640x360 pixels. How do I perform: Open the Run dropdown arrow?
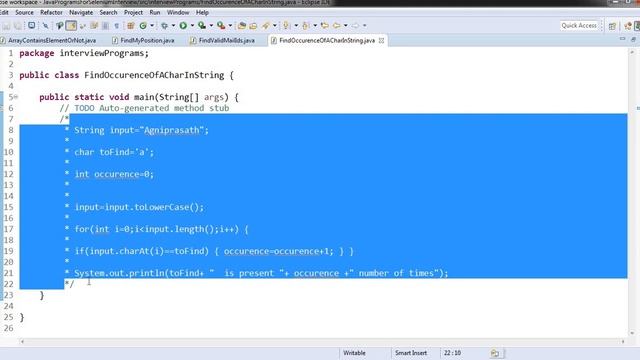click(x=192, y=26)
